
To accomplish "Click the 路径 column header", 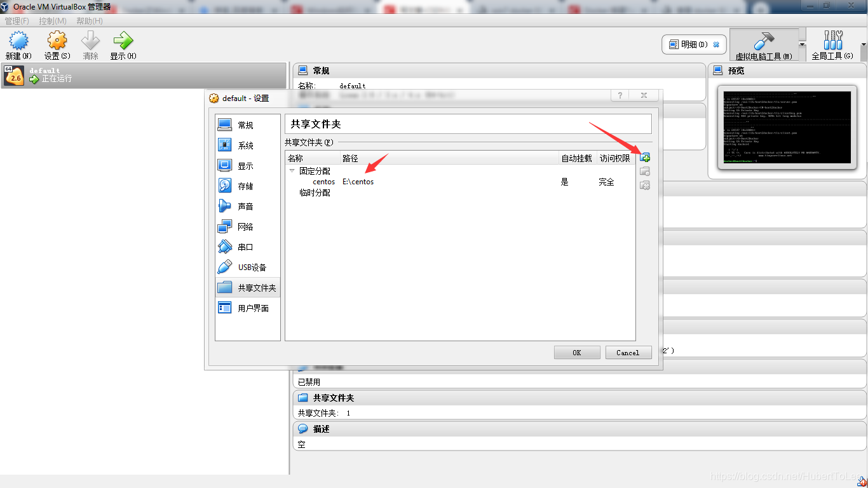I will (449, 158).
